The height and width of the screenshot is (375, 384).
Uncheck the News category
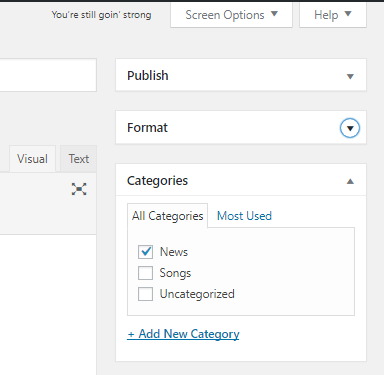146,252
